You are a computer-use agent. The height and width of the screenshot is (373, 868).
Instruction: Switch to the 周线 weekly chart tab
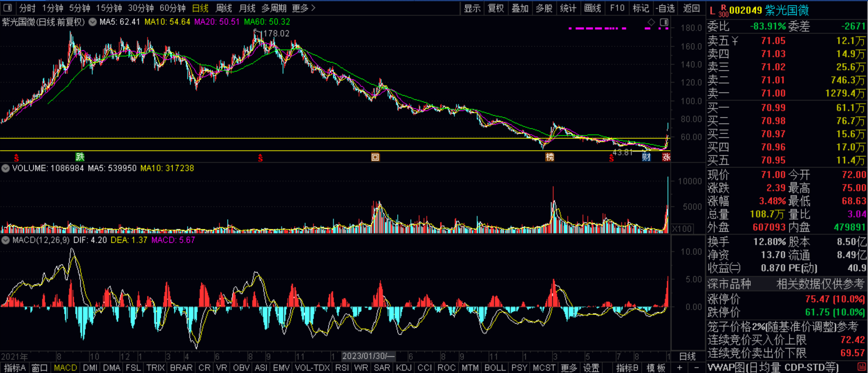pyautogui.click(x=224, y=8)
